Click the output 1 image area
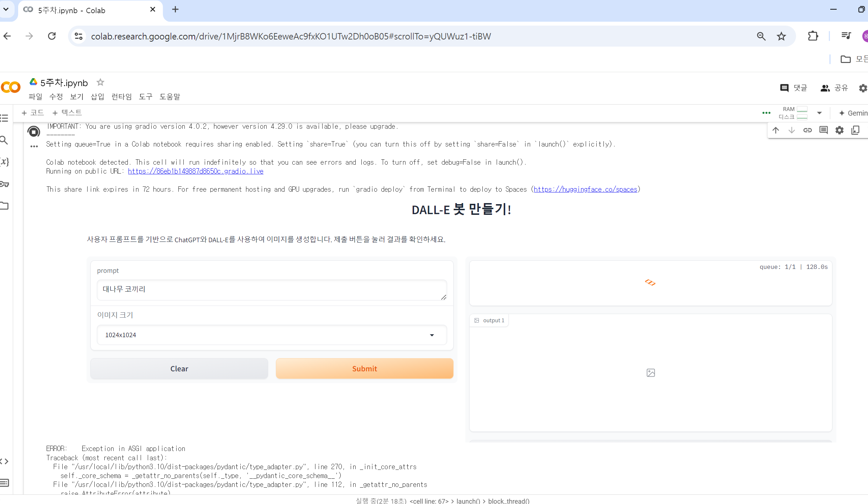The width and height of the screenshot is (868, 504). pos(650,372)
